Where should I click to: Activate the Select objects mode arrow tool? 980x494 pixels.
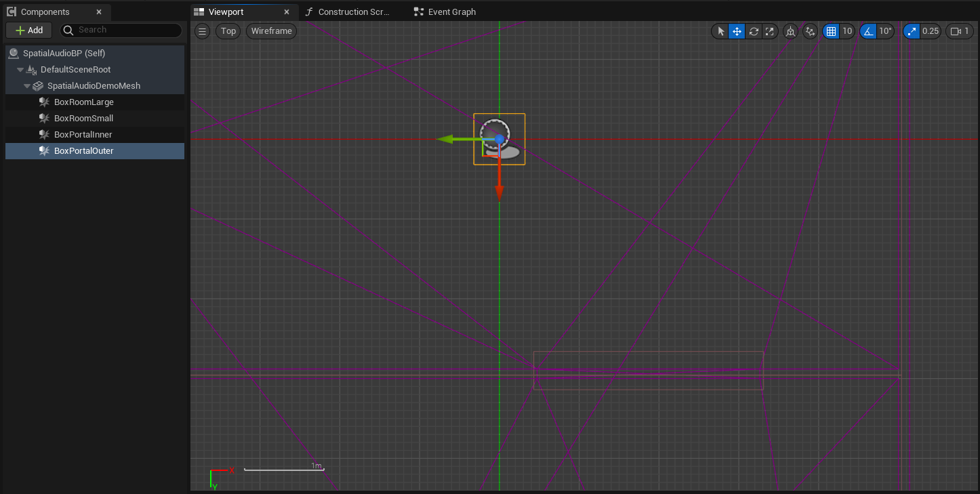[720, 31]
